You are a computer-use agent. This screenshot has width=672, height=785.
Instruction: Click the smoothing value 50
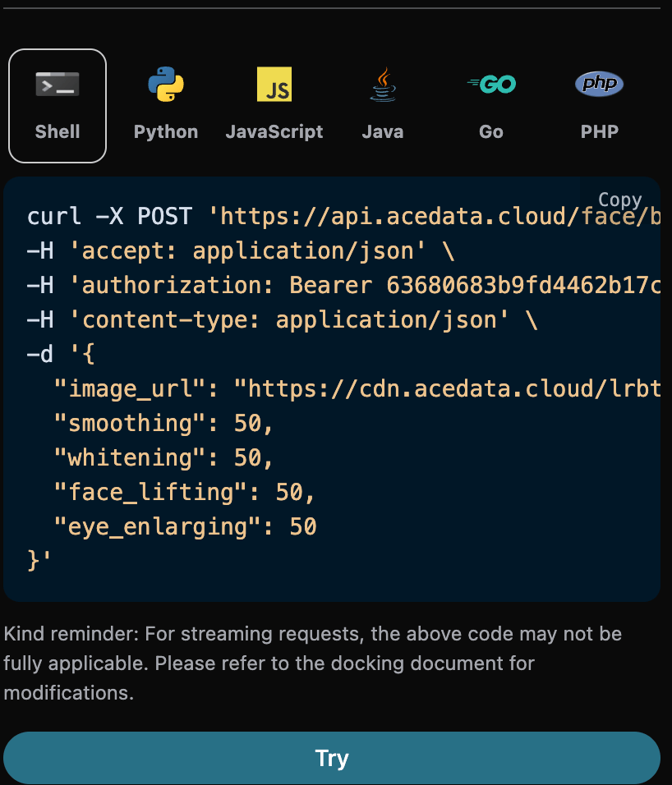coord(247,423)
